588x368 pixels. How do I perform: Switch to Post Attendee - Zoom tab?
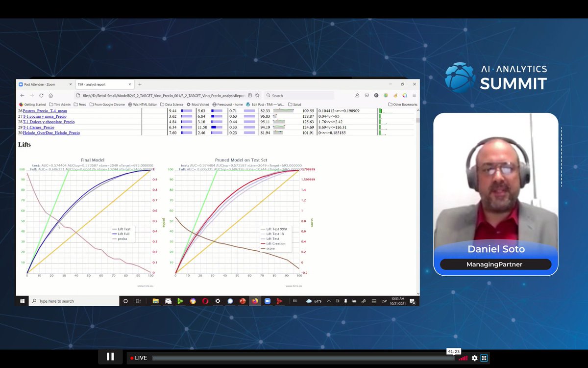coord(46,84)
